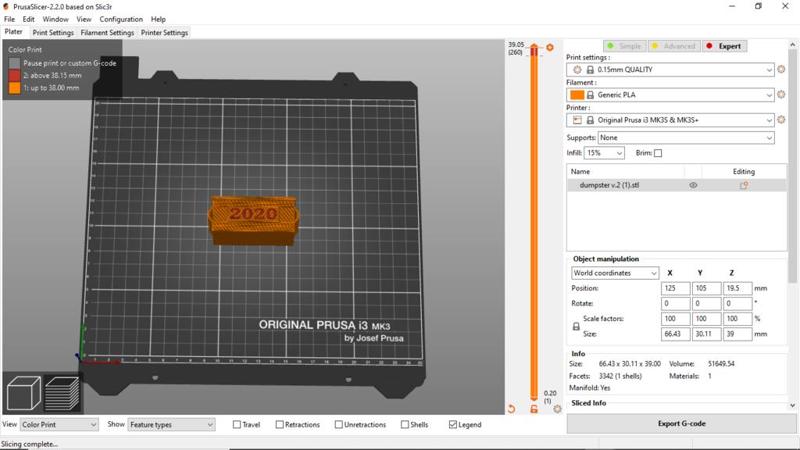Click the layer slider reset arrow icon
Image resolution: width=800 pixels, height=450 pixels.
511,409
